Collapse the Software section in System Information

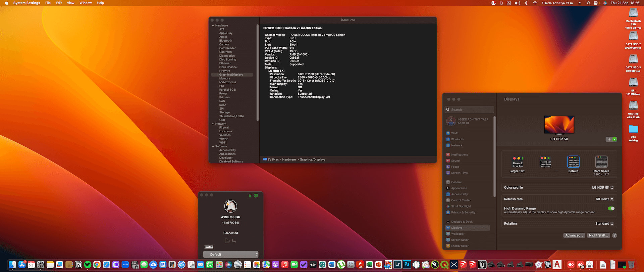(213, 146)
